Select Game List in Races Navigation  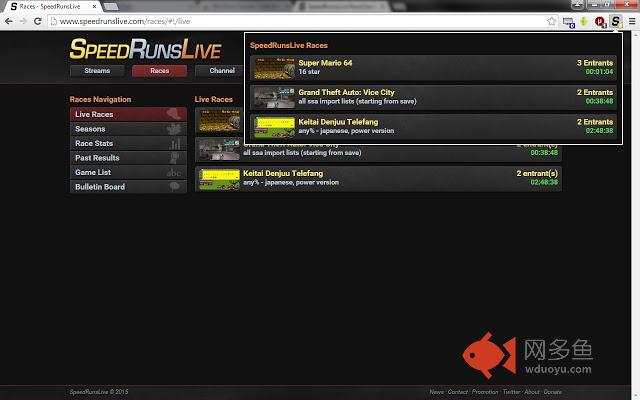[x=128, y=172]
